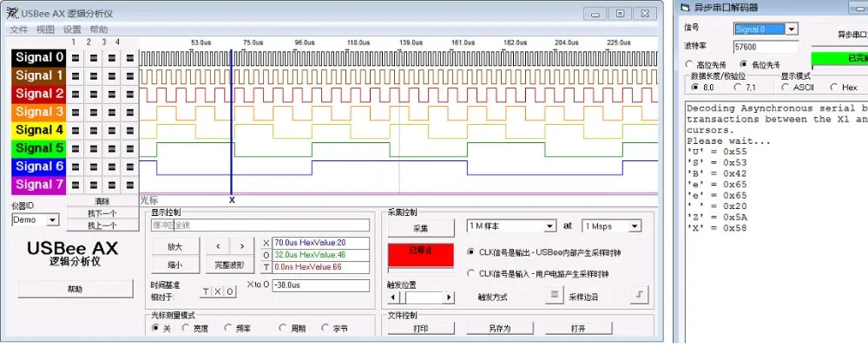Pan waveform left with < button
The width and height of the screenshot is (868, 346).
click(x=218, y=246)
